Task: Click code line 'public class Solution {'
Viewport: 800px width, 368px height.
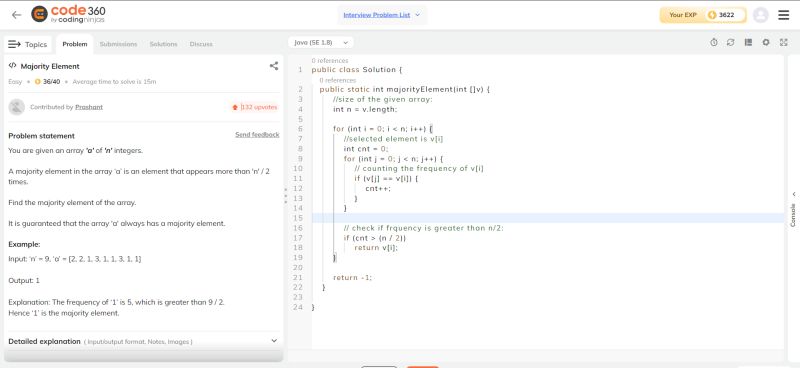Action: [357, 69]
